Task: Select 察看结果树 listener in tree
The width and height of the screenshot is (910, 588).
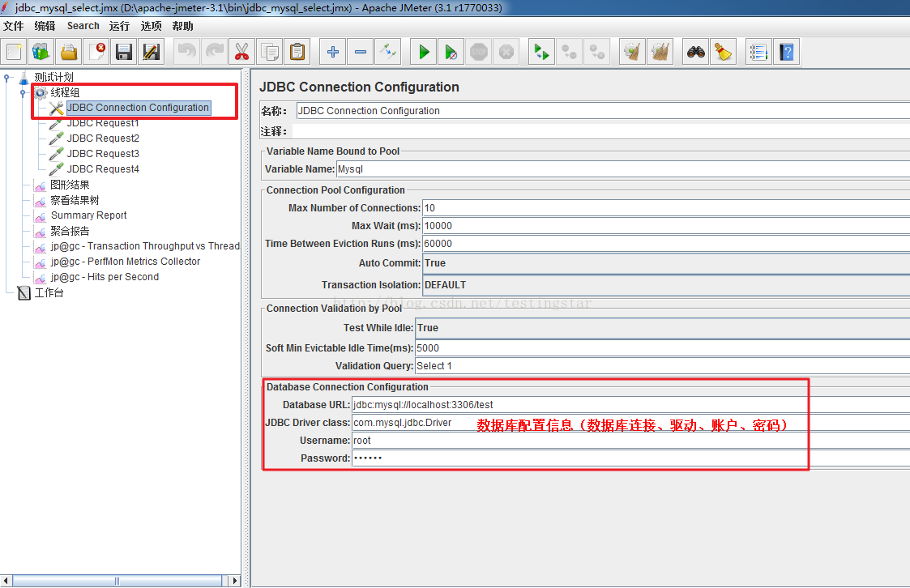Action: [x=75, y=200]
